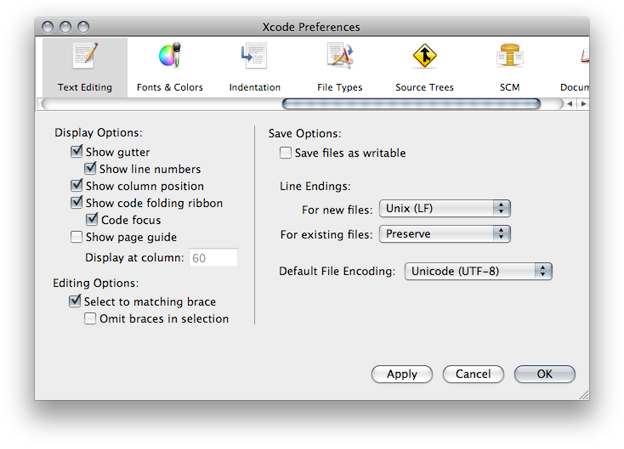This screenshot has height=449, width=624.
Task: Click the Apply button
Action: pos(402,374)
